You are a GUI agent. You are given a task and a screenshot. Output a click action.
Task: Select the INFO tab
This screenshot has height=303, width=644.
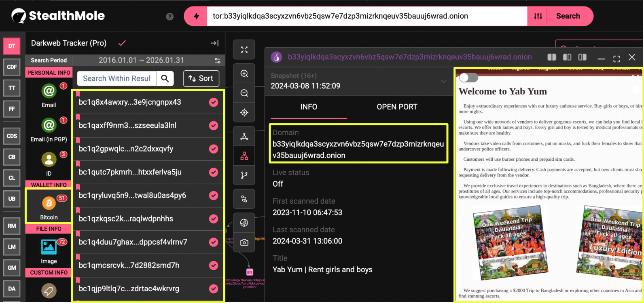point(309,107)
